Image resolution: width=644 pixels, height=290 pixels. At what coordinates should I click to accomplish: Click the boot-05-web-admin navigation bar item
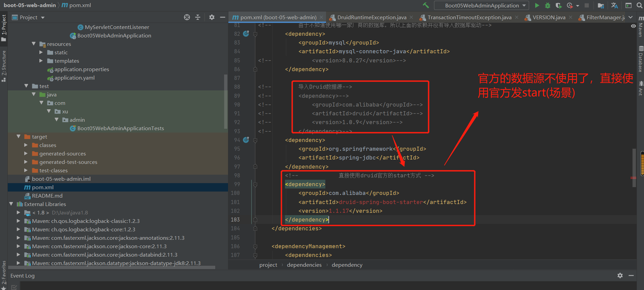pyautogui.click(x=30, y=5)
